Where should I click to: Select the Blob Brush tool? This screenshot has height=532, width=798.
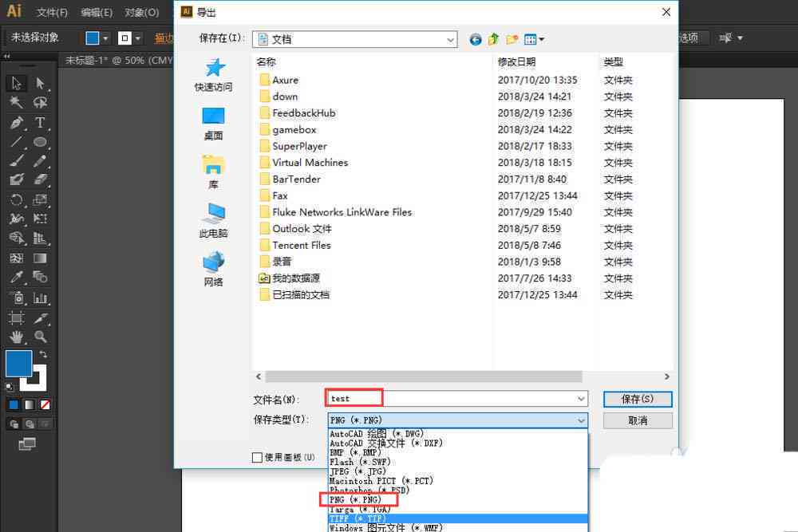[x=16, y=179]
